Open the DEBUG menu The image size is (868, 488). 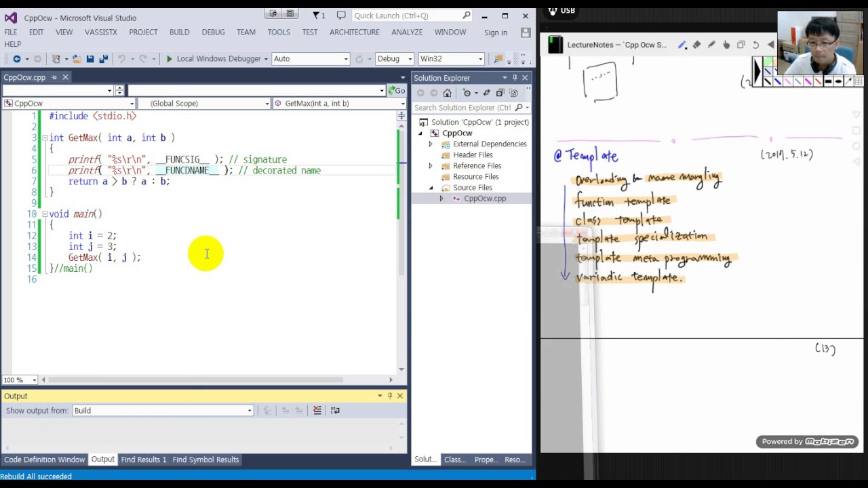pyautogui.click(x=213, y=32)
